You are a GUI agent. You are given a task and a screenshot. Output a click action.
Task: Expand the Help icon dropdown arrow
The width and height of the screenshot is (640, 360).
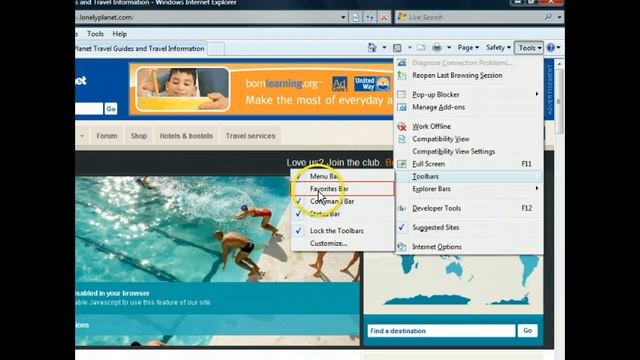[558, 48]
